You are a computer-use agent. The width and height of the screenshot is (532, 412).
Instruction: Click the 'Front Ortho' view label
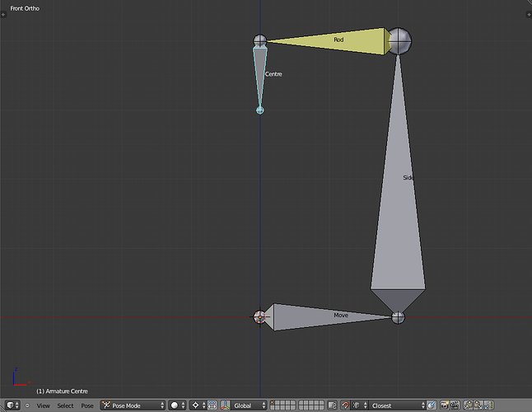pyautogui.click(x=25, y=8)
